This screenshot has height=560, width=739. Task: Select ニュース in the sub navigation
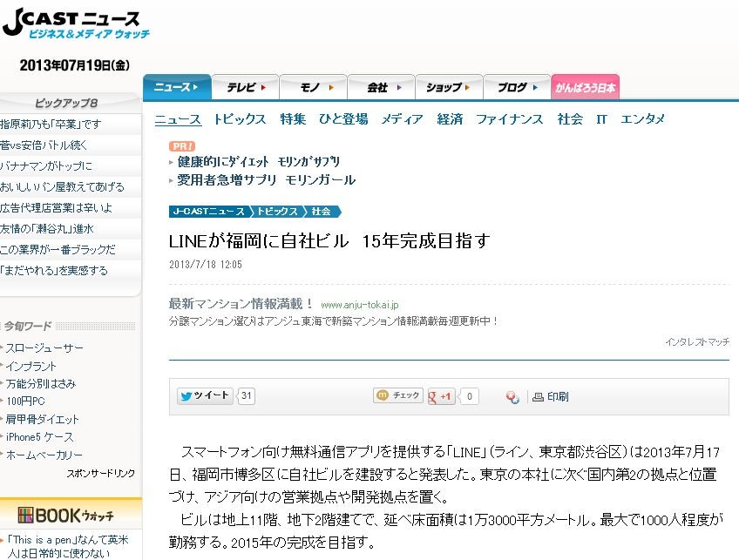tap(178, 119)
